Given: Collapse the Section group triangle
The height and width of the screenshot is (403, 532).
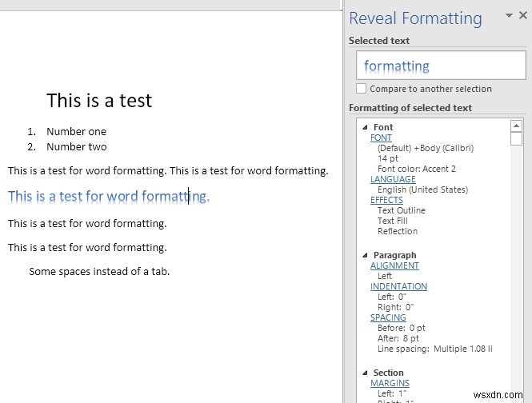Looking at the screenshot, I should point(365,373).
